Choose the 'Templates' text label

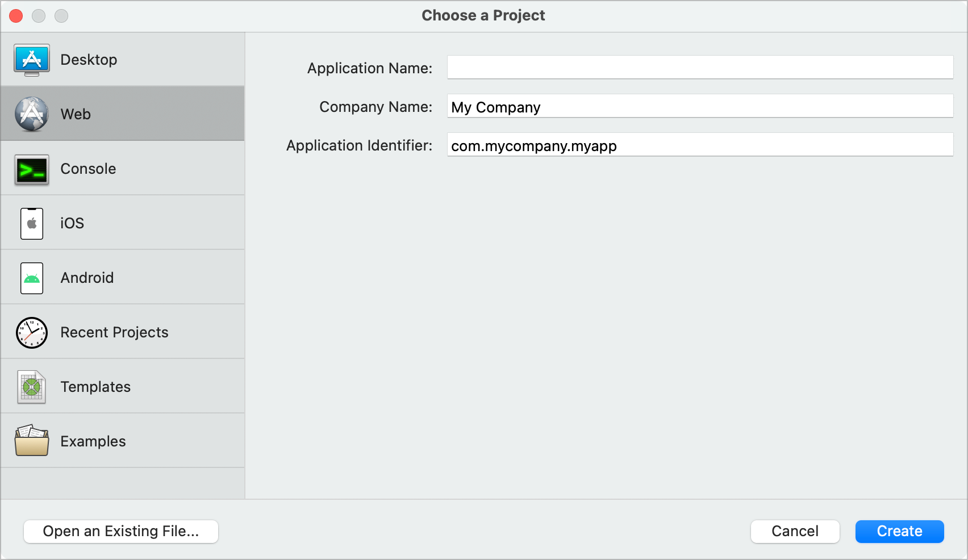pos(95,387)
